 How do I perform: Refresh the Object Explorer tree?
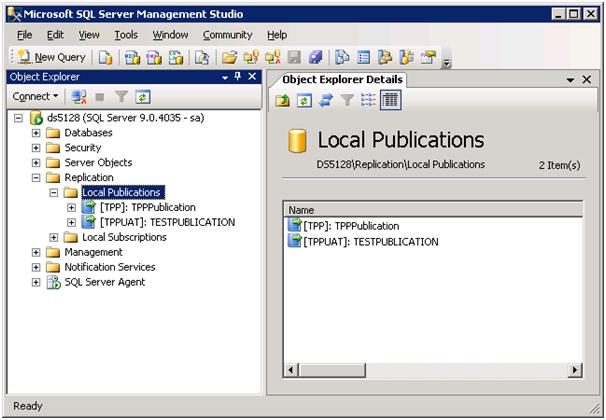(x=143, y=97)
